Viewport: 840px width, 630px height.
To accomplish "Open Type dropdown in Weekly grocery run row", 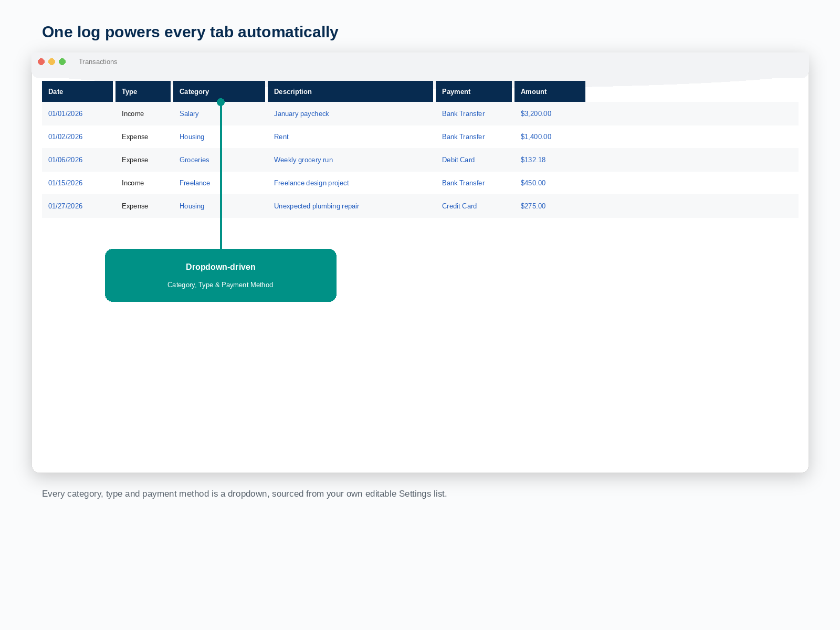I will [135, 160].
